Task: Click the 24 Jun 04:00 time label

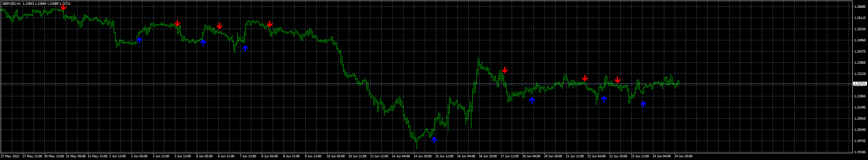Action: [x=662, y=156]
